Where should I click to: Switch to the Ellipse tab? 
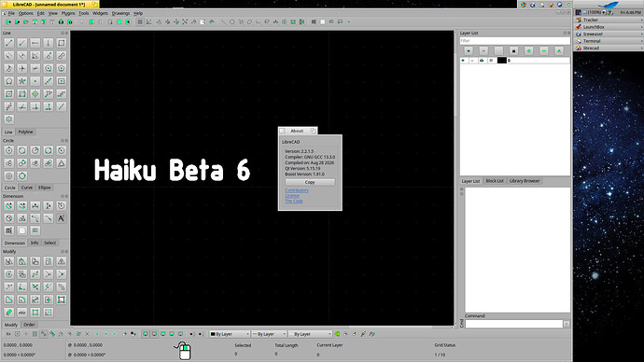45,188
